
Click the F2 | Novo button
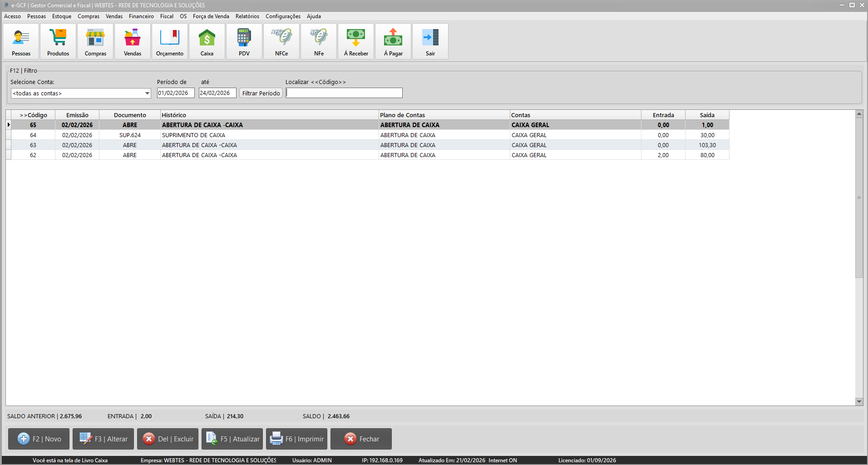point(39,439)
